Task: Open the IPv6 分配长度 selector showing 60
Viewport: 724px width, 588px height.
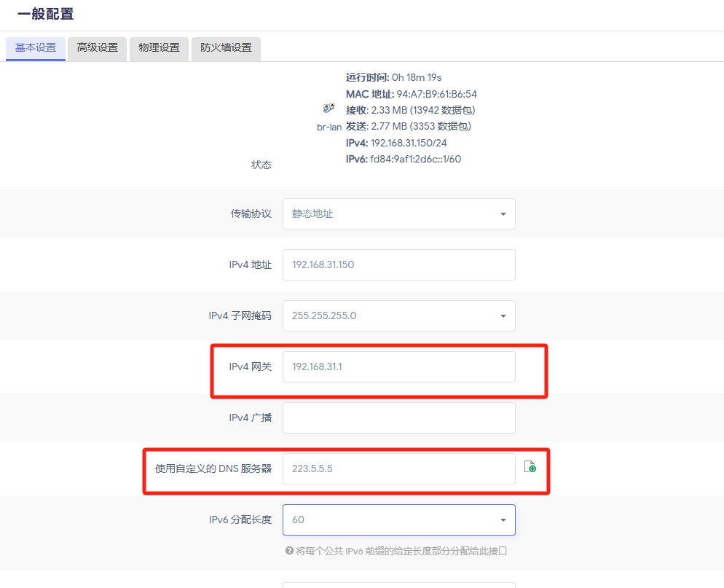Action: tap(398, 520)
